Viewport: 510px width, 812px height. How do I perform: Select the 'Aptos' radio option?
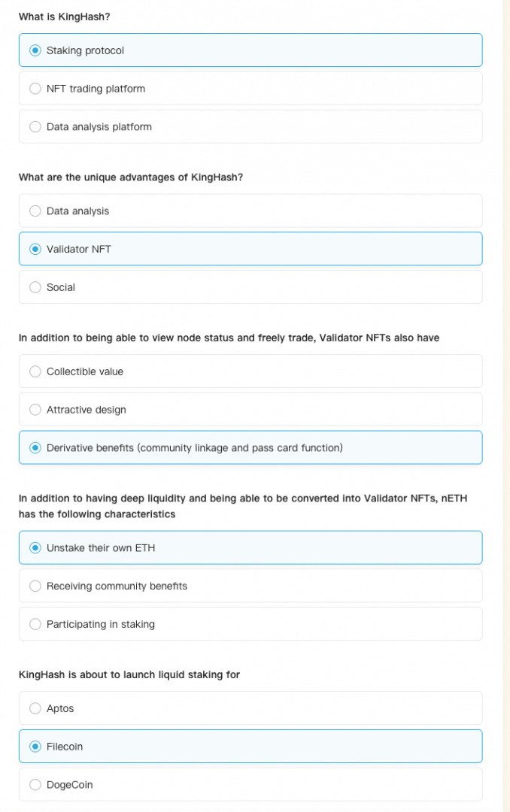(60, 708)
